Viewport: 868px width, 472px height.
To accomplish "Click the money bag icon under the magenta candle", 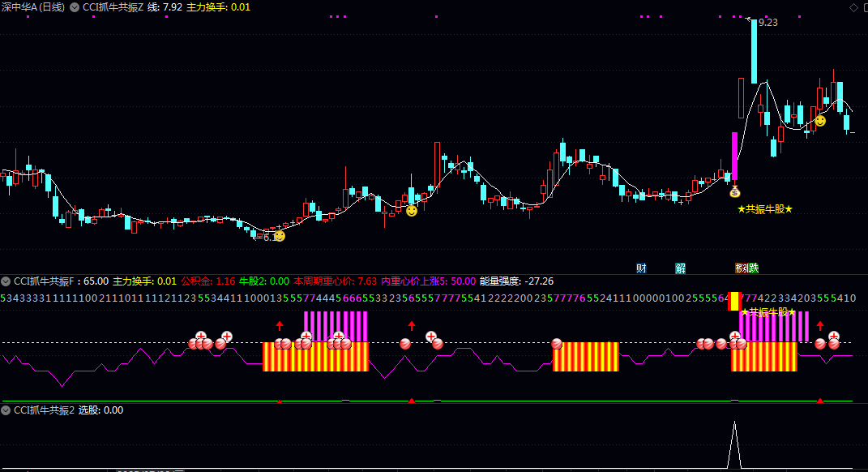I will [734, 191].
